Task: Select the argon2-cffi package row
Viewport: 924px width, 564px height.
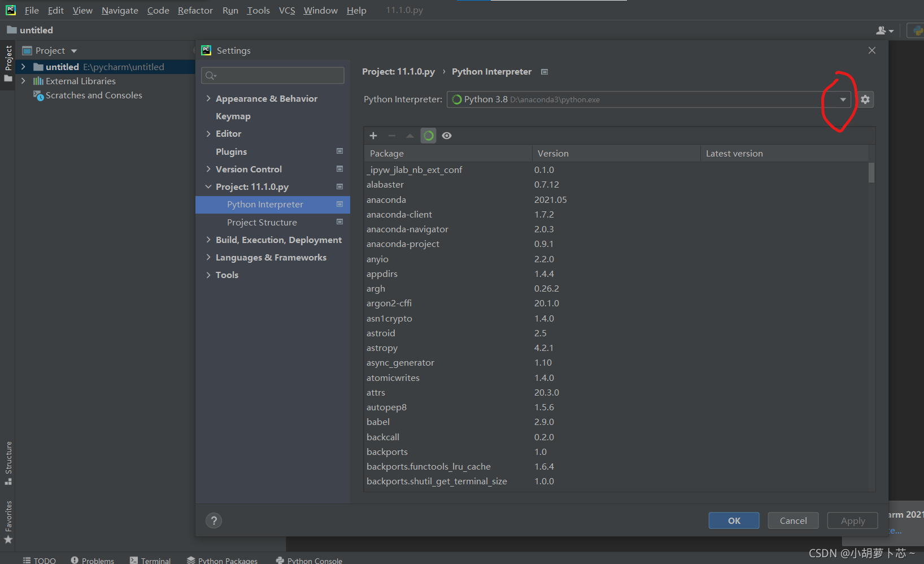Action: pyautogui.click(x=616, y=303)
